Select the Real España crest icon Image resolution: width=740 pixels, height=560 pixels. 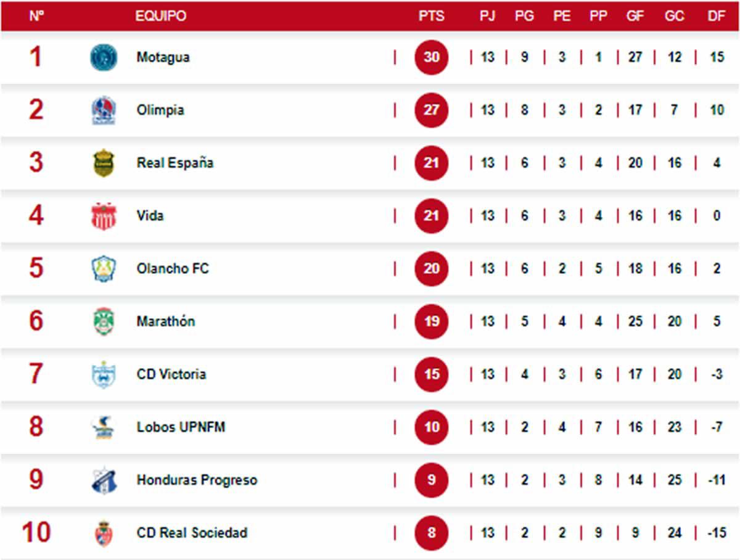[x=104, y=163]
